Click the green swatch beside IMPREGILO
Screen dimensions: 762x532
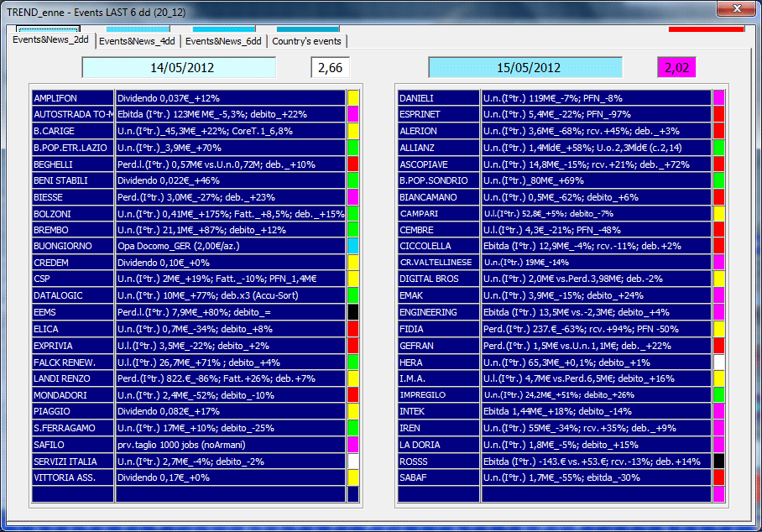719,394
